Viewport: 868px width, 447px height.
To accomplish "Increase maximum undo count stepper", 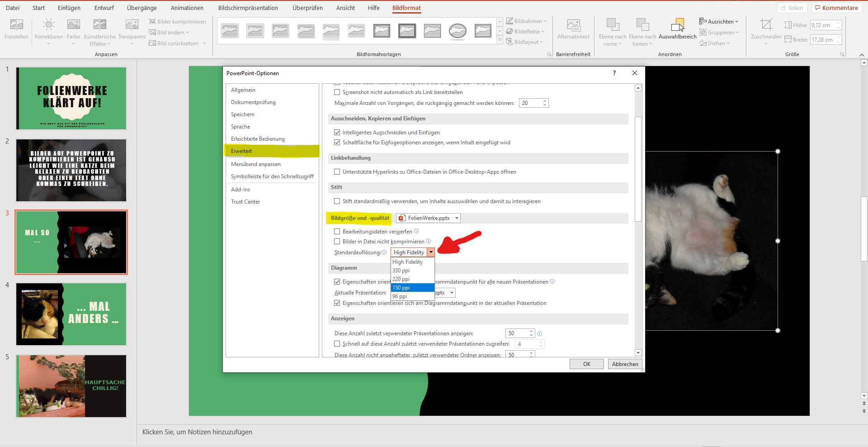I will 545,101.
